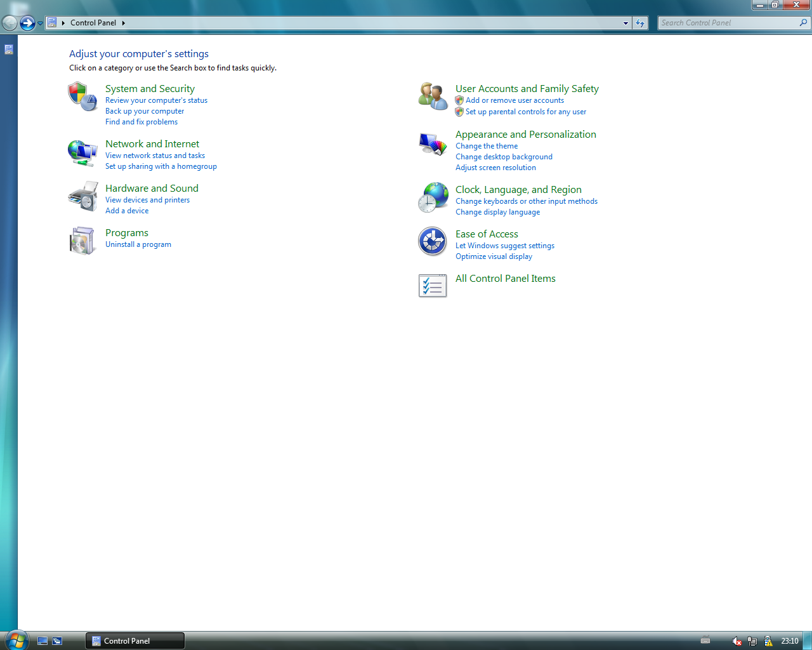Click the Hardware and Sound printer icon
The width and height of the screenshot is (812, 650).
[82, 197]
